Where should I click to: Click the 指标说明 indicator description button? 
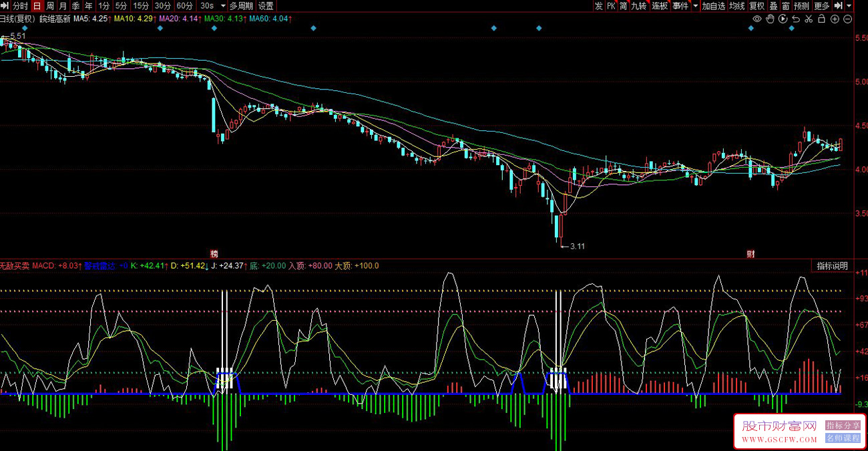[832, 265]
